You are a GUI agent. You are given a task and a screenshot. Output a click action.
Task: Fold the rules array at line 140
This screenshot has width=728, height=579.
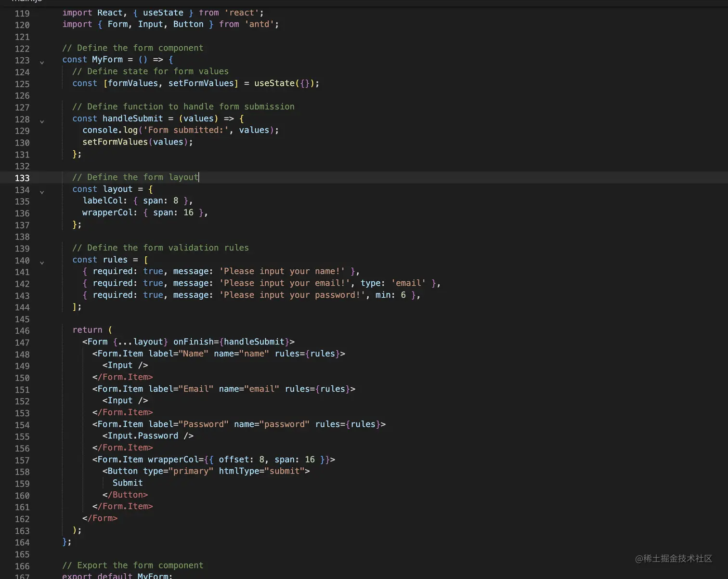pyautogui.click(x=42, y=263)
